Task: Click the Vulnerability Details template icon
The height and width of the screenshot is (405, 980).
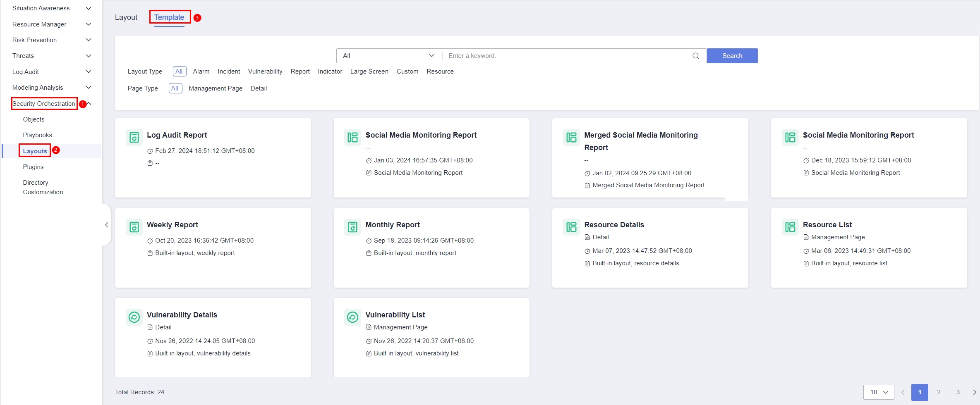Action: pos(134,317)
